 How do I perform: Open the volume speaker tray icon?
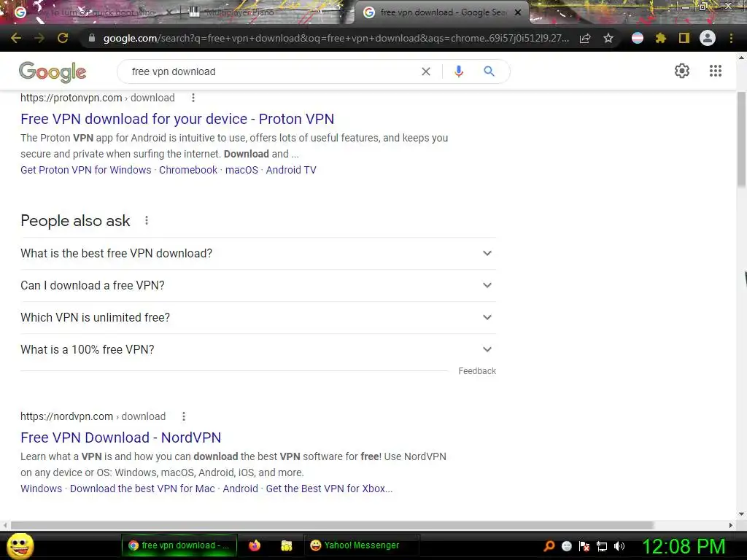pos(619,546)
